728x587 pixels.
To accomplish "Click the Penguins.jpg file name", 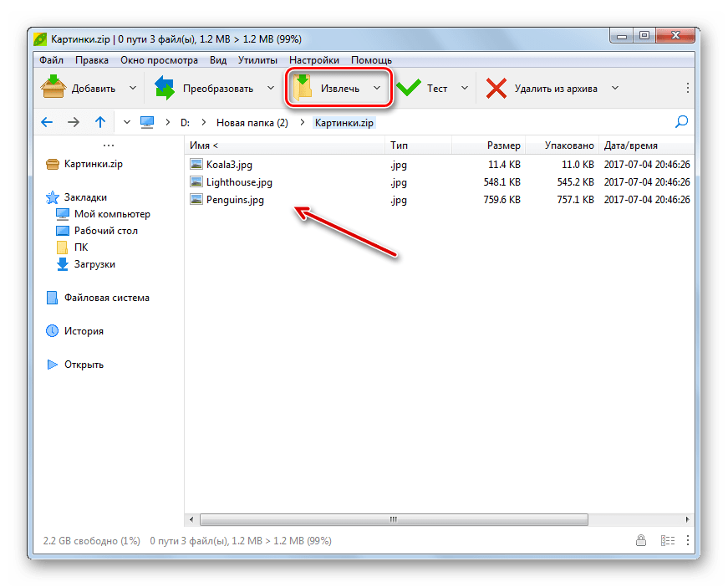I will coord(235,200).
